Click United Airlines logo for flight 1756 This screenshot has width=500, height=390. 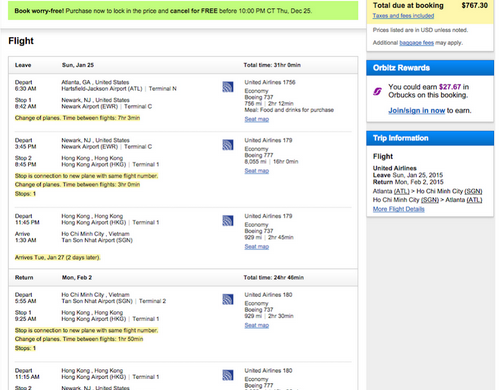(x=228, y=87)
